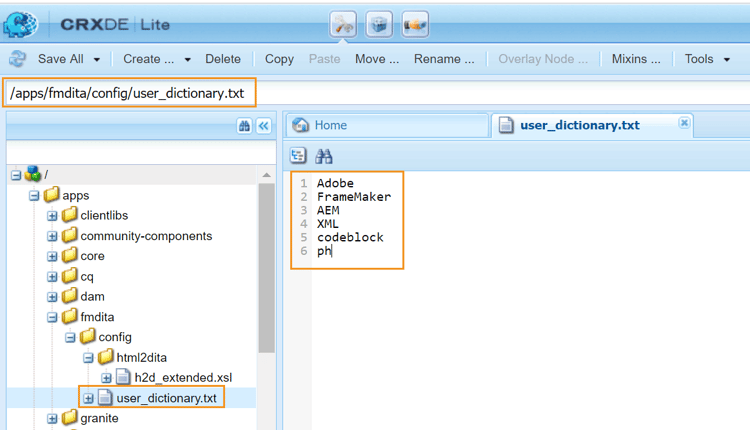Open the package share icon in header
Screen dimensions: 750x430
point(415,24)
